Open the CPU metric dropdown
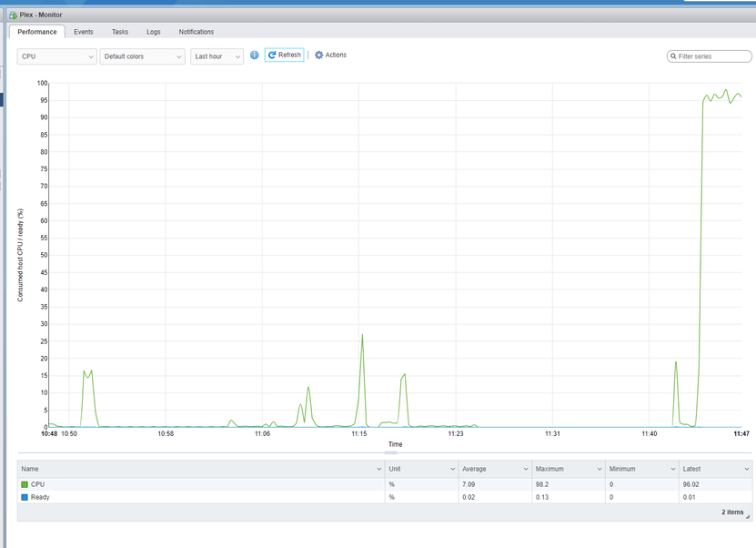Viewport: 756px width, 548px height. [57, 56]
